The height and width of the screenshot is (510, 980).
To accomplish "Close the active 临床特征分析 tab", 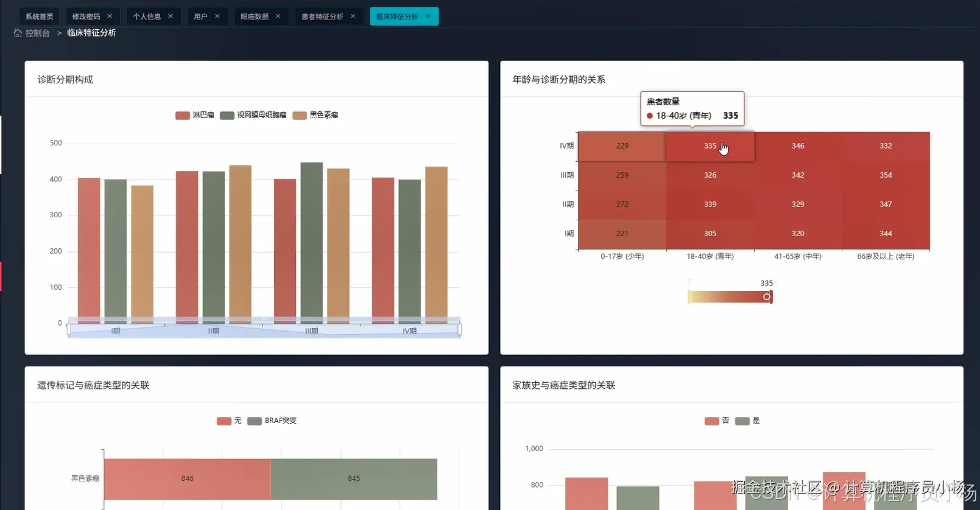I will tap(428, 16).
